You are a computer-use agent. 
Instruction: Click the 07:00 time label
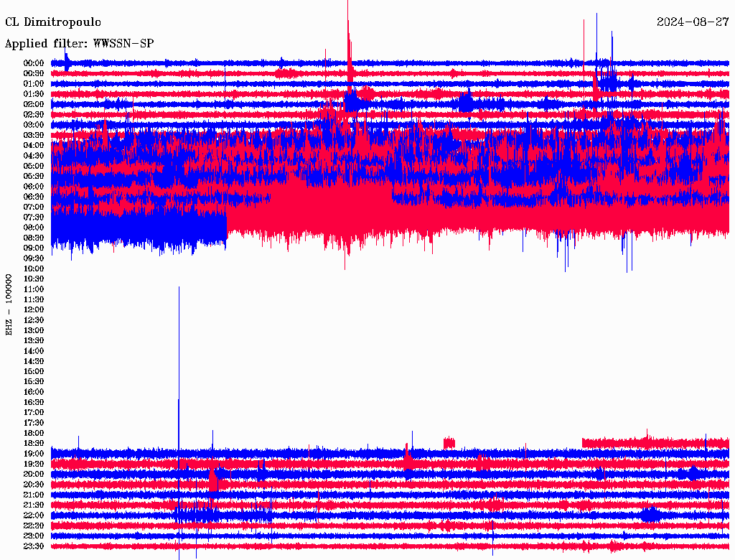pyautogui.click(x=34, y=207)
